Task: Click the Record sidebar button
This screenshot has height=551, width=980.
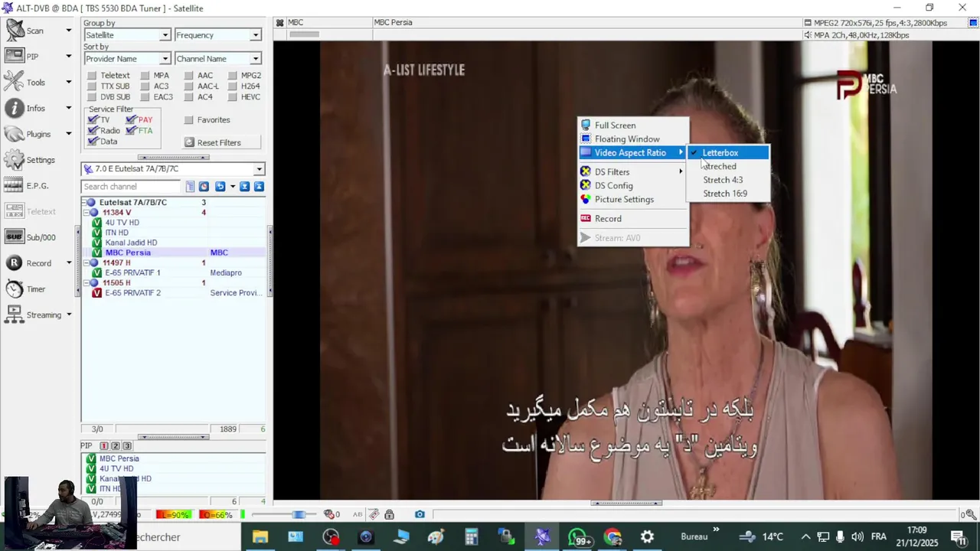Action: coord(37,263)
